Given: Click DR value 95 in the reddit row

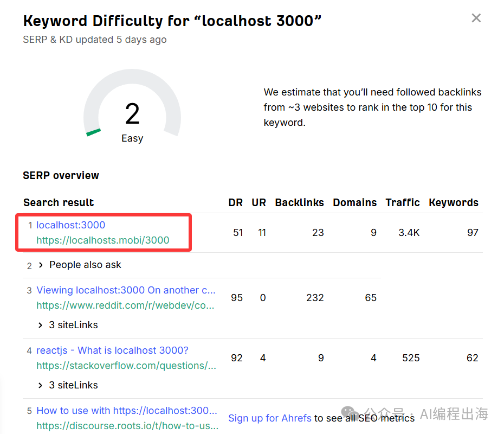Looking at the screenshot, I should 237,298.
